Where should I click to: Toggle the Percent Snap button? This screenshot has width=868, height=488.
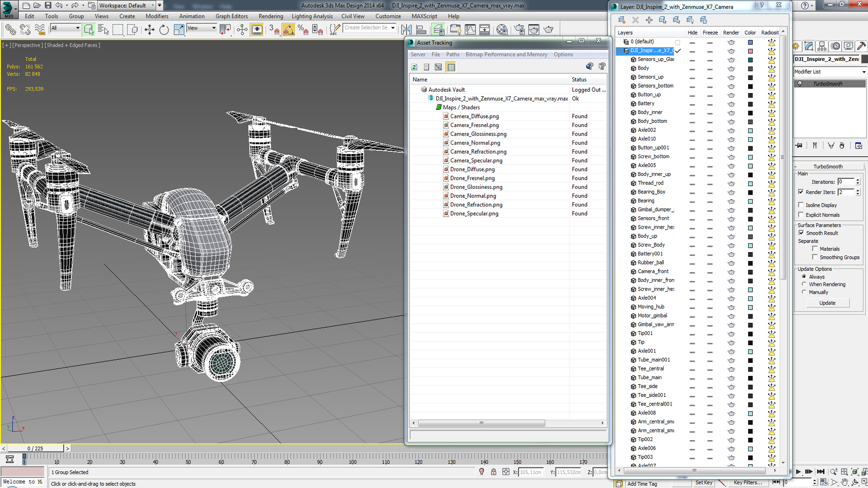(303, 30)
